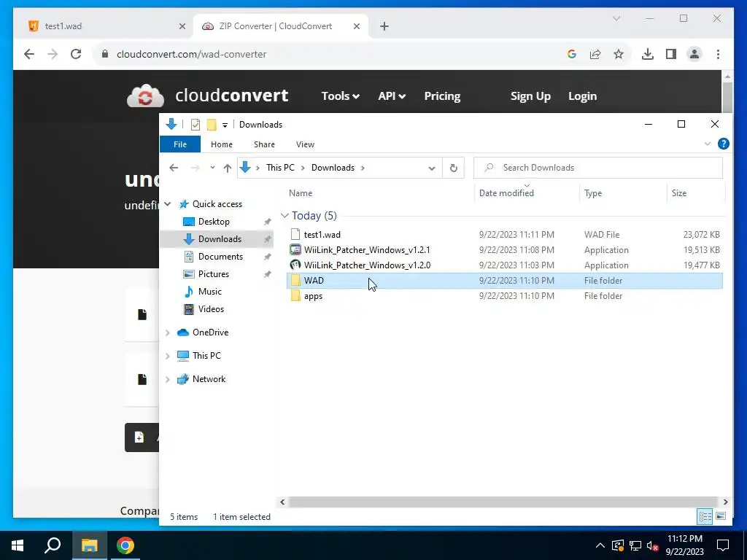Click the Login link

582,96
